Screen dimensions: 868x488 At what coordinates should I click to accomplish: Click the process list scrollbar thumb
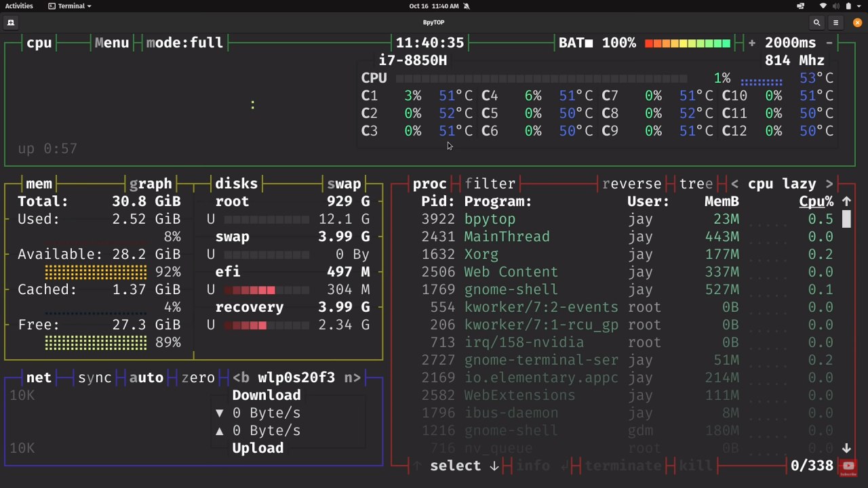point(846,219)
